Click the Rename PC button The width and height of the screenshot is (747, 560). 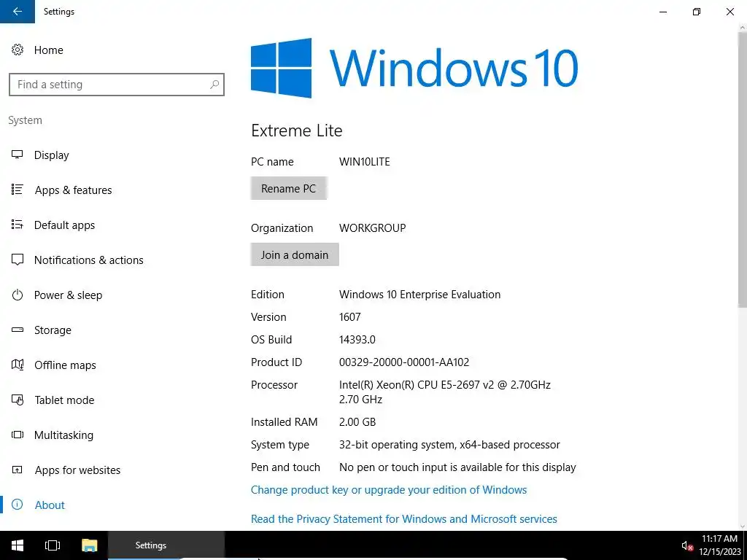click(x=289, y=189)
